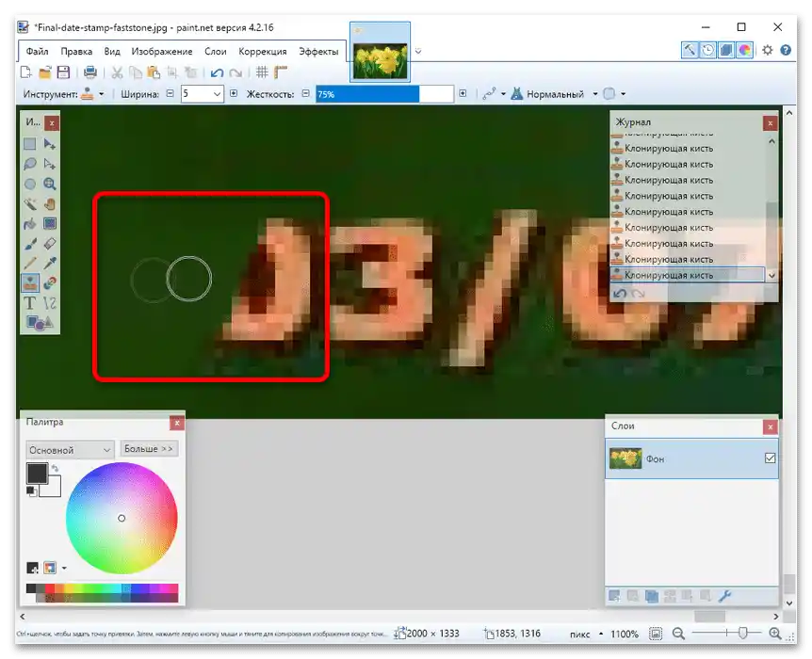Click the New file icon
Screen dimensions: 812x659
25,72
